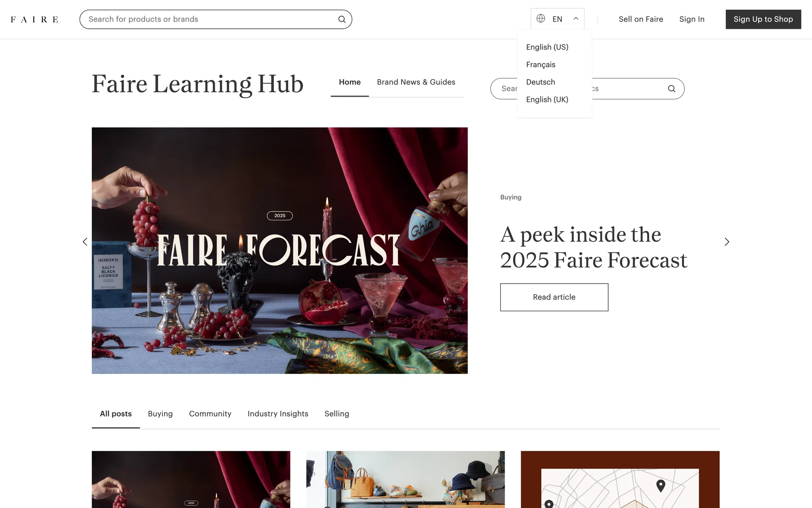Go to the previous carousel slide

tap(85, 242)
